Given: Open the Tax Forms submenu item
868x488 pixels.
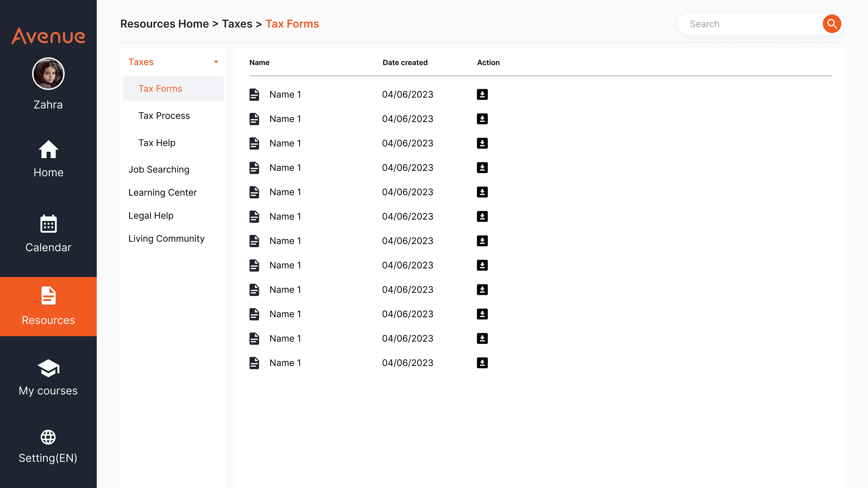Looking at the screenshot, I should [160, 89].
